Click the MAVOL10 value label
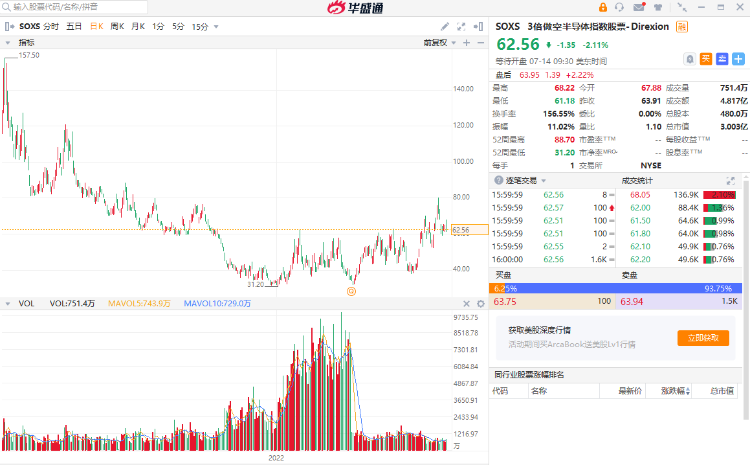The height and width of the screenshot is (465, 750). (x=217, y=303)
